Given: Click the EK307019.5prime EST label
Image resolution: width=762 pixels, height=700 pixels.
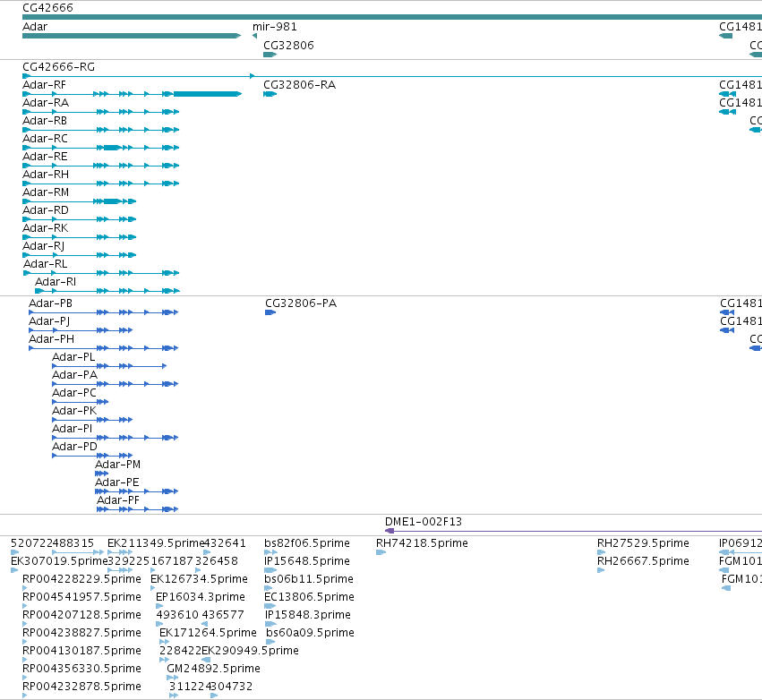Looking at the screenshot, I should (x=59, y=561).
